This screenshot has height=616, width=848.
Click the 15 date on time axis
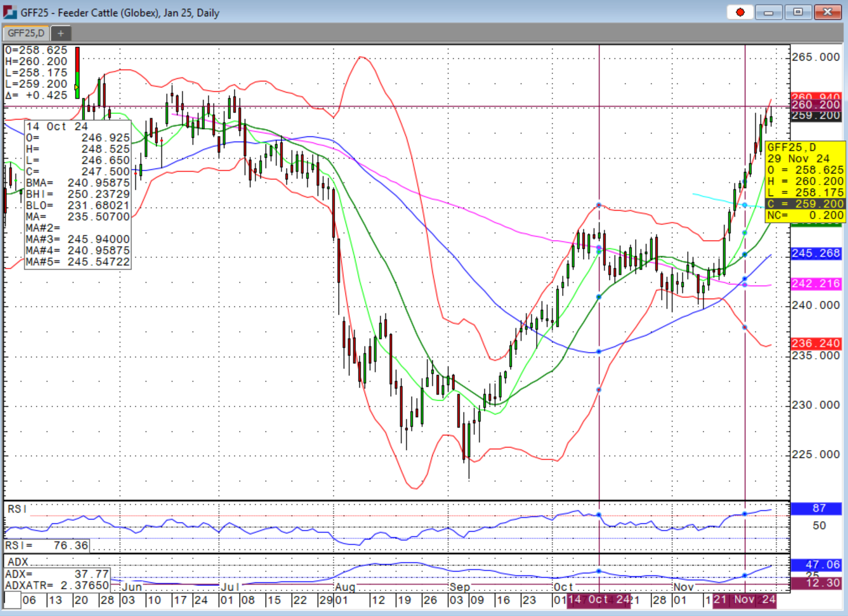(273, 600)
